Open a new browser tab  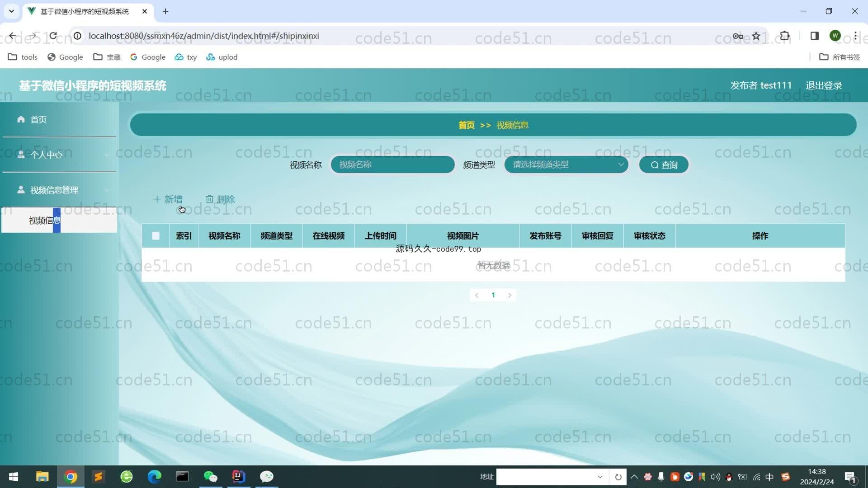click(165, 11)
